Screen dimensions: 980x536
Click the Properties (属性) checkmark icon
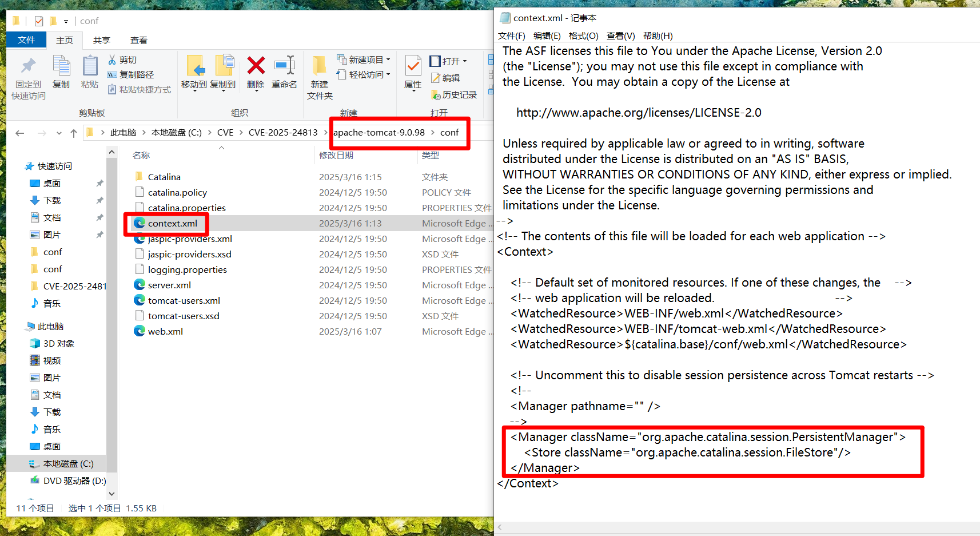coord(413,66)
